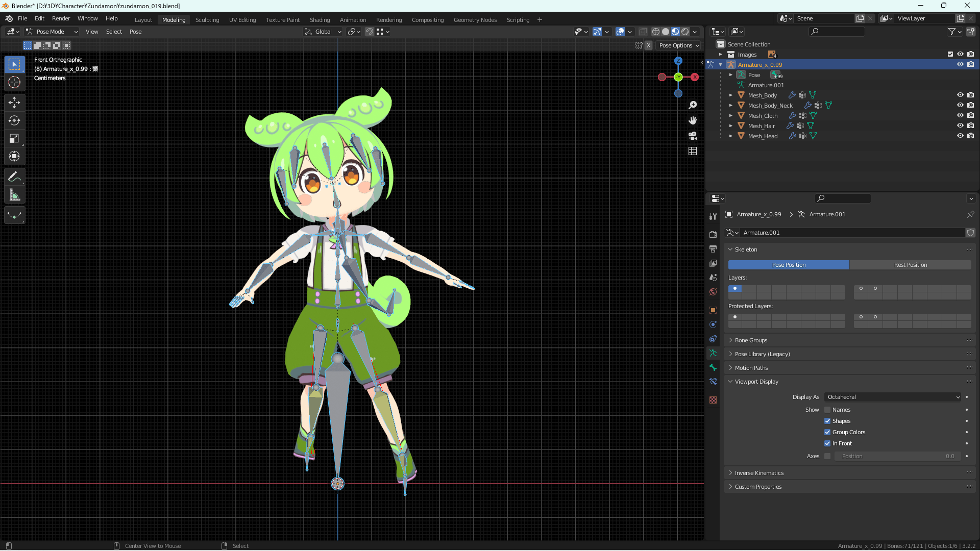Select the Rotate tool in the toolbar

point(14,120)
